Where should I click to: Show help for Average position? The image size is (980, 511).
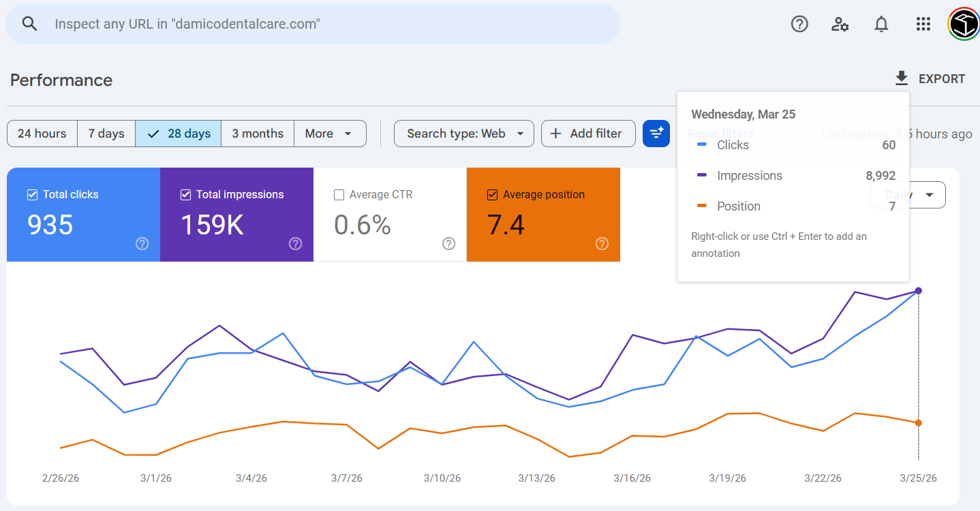[602, 243]
